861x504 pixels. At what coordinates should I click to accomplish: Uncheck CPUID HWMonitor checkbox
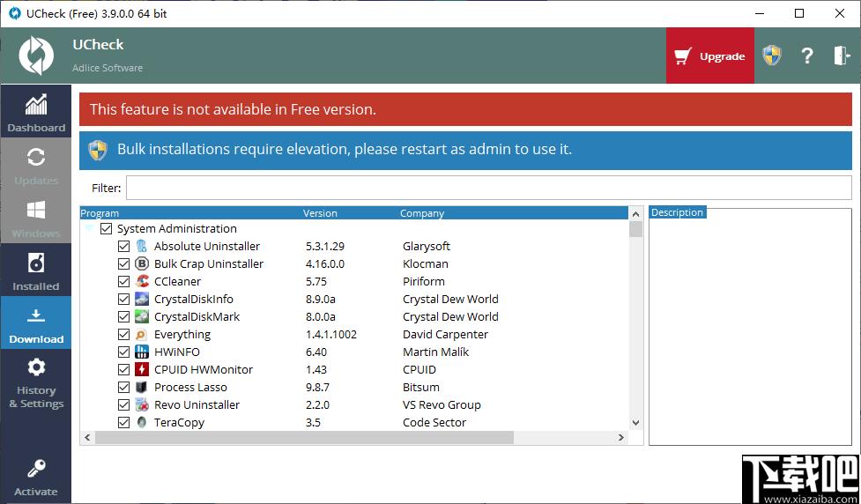pyautogui.click(x=123, y=369)
